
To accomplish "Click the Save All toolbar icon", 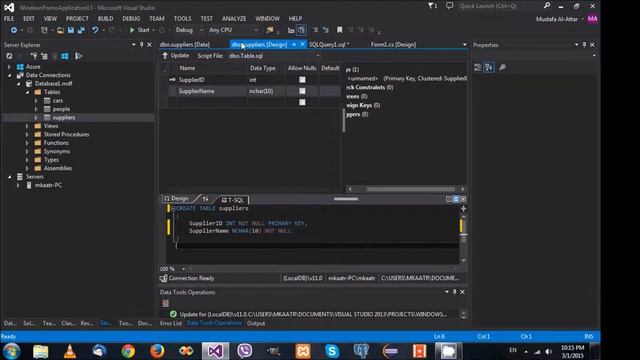I will 81,30.
